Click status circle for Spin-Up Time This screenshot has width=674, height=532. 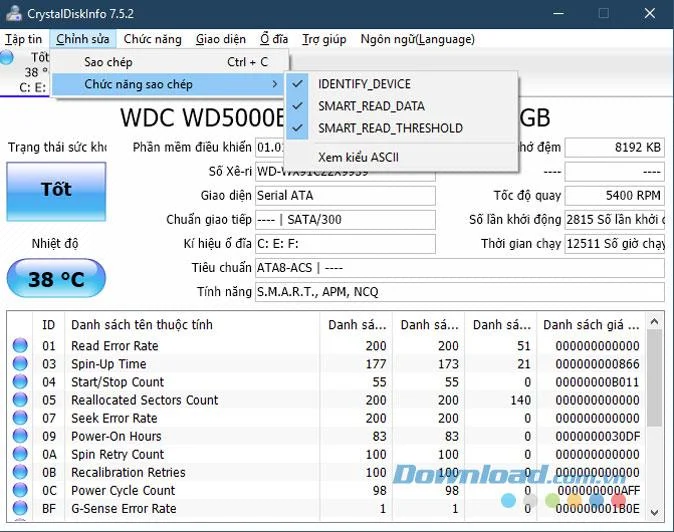tap(20, 364)
